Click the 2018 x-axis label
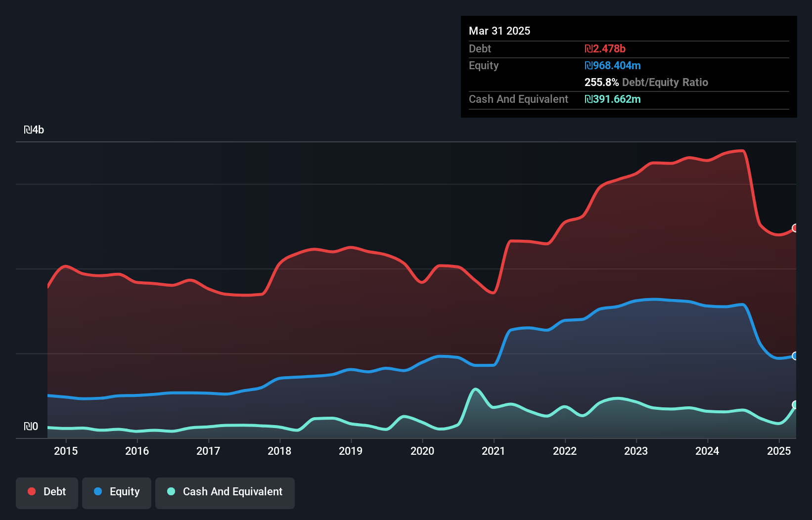The width and height of the screenshot is (812, 520). click(279, 451)
